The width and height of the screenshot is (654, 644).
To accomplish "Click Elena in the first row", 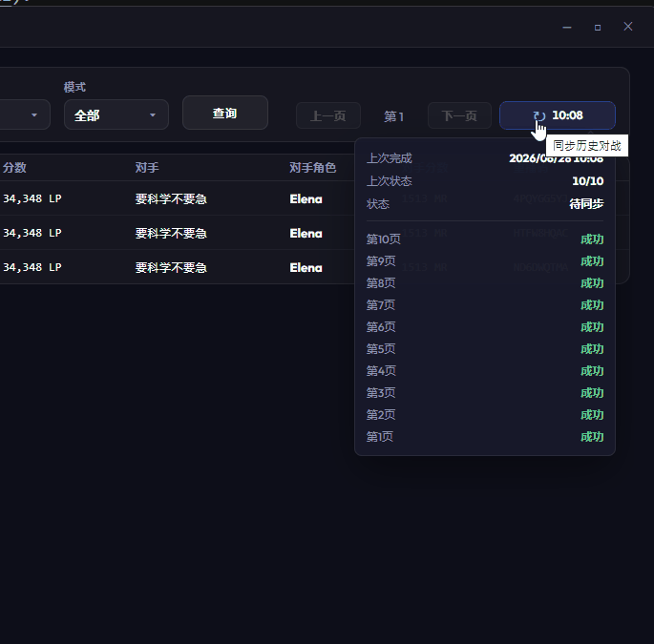I will tap(306, 198).
